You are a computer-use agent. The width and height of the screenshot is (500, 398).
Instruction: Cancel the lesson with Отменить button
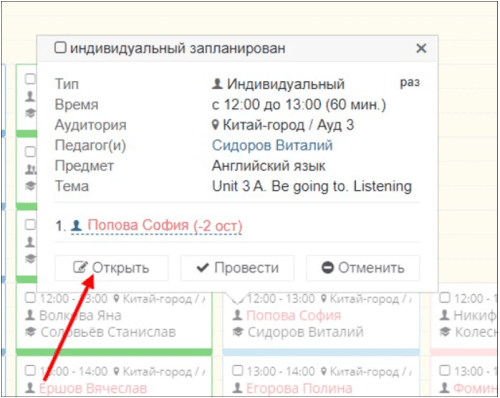pos(363,268)
